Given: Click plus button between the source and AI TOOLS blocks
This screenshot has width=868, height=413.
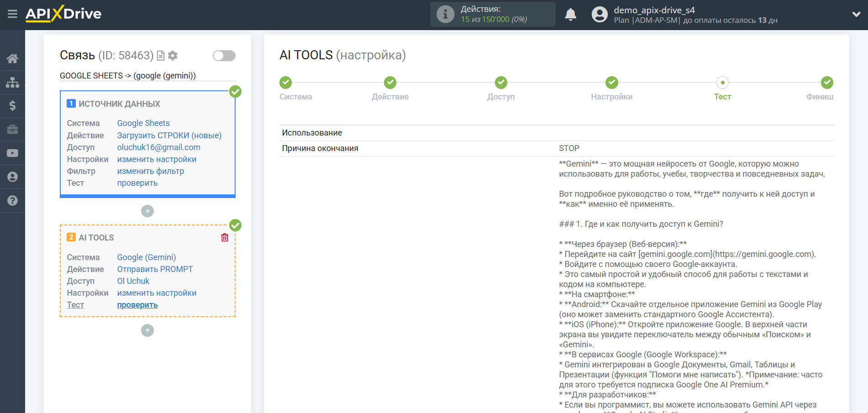Looking at the screenshot, I should point(147,211).
